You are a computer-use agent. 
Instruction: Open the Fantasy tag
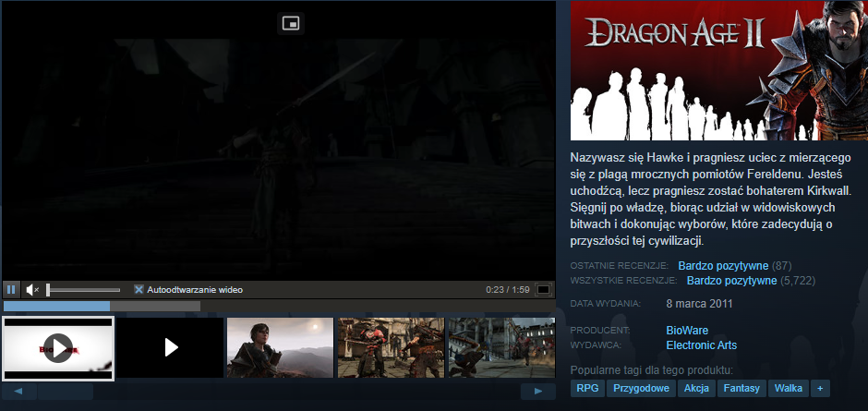point(741,388)
